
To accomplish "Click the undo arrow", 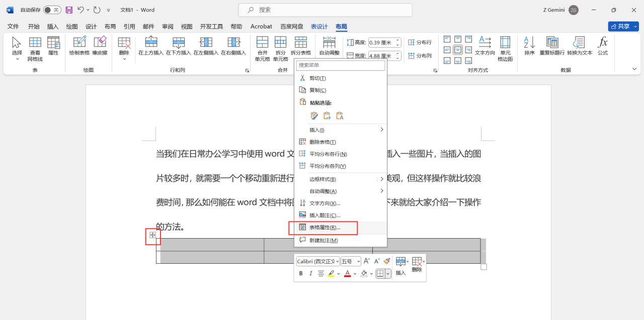I will [x=80, y=10].
